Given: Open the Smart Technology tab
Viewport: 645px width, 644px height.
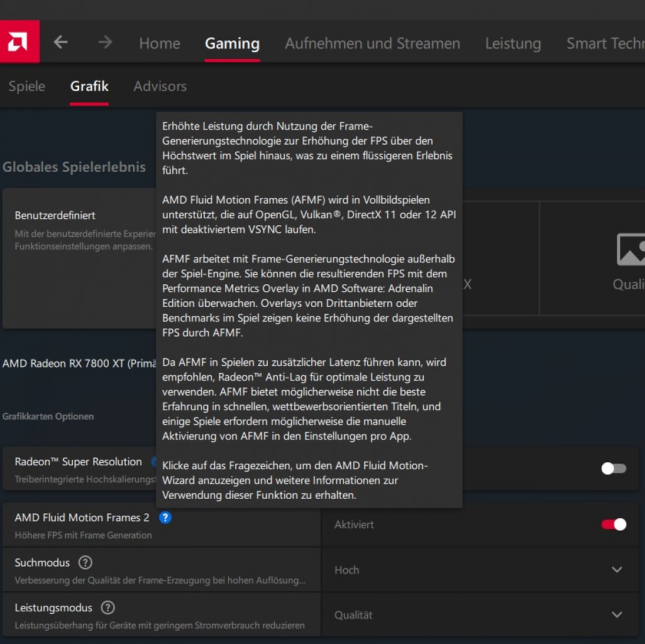Looking at the screenshot, I should coord(605,43).
